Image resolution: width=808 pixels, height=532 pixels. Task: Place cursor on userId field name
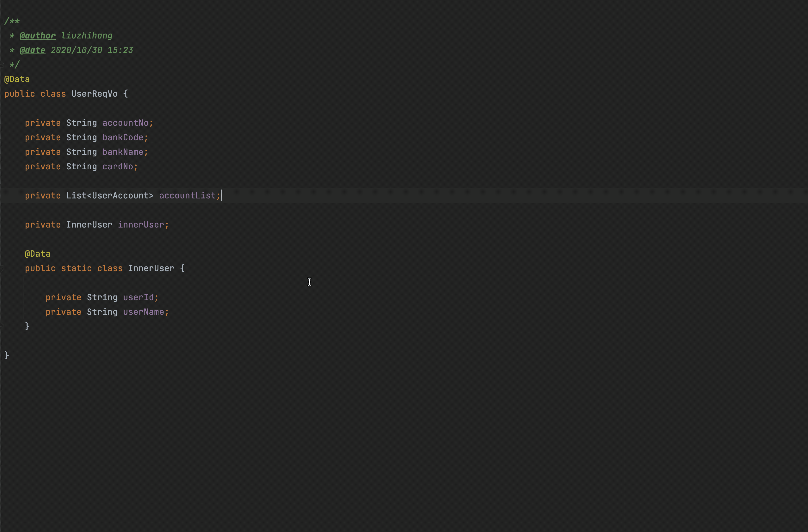(x=138, y=298)
